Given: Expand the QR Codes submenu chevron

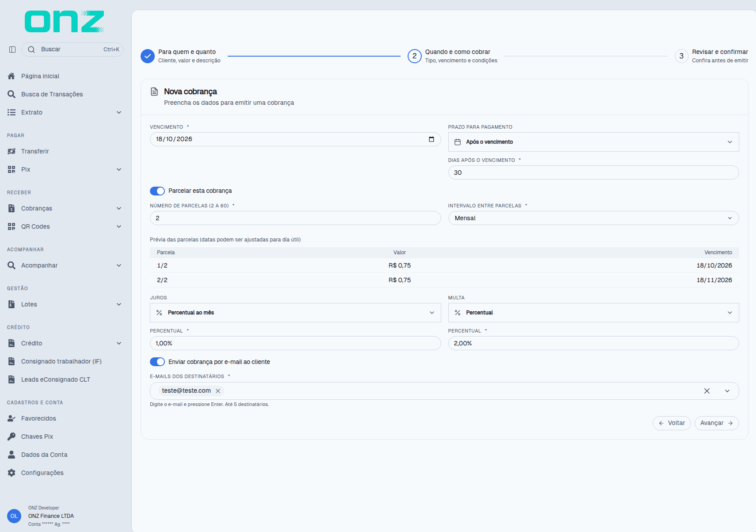Looking at the screenshot, I should click(x=119, y=226).
